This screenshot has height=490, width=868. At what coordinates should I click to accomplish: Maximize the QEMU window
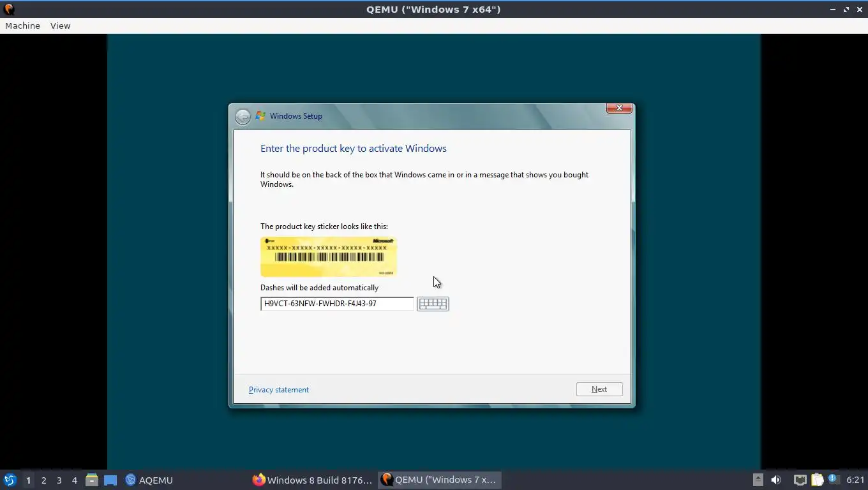tap(846, 10)
